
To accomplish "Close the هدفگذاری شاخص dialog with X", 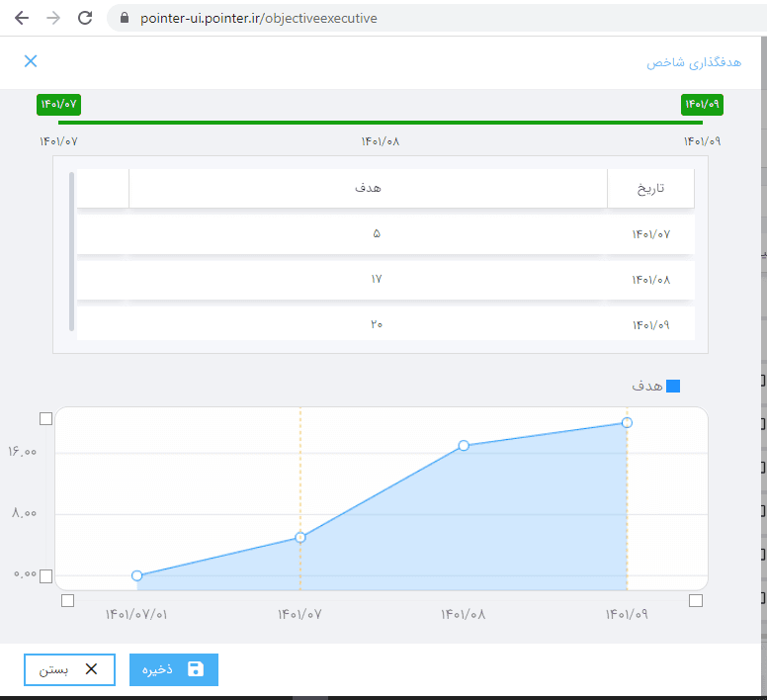I will click(x=31, y=61).
